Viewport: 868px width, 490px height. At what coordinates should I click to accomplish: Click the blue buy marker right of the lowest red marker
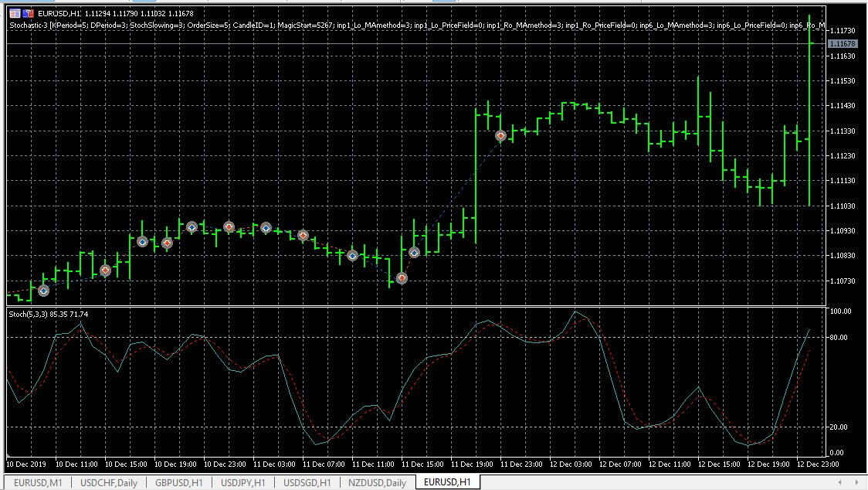click(x=414, y=253)
